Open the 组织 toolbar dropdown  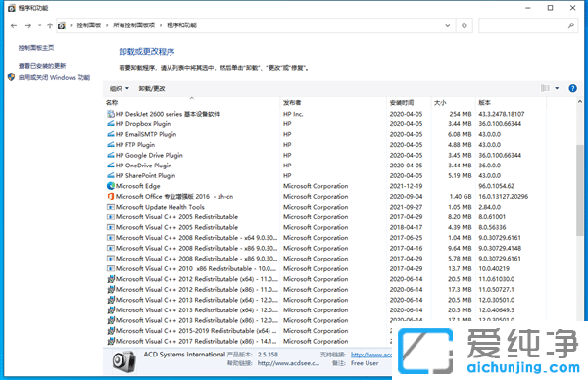[x=120, y=89]
